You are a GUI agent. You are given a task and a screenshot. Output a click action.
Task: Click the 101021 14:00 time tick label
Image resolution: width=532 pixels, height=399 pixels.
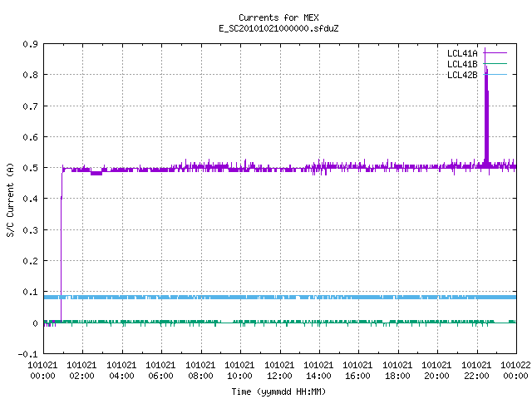(318, 371)
